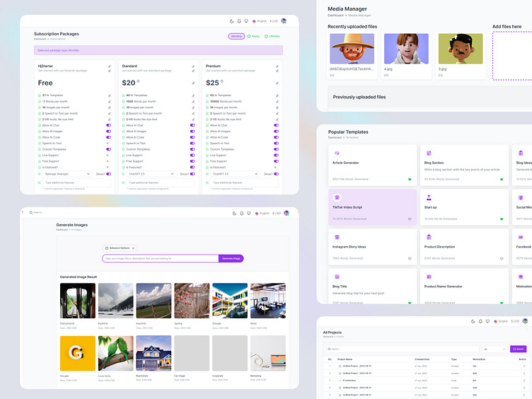This screenshot has height=399, width=532.
Task: Edit the Standard $20 price
Action: point(193,83)
